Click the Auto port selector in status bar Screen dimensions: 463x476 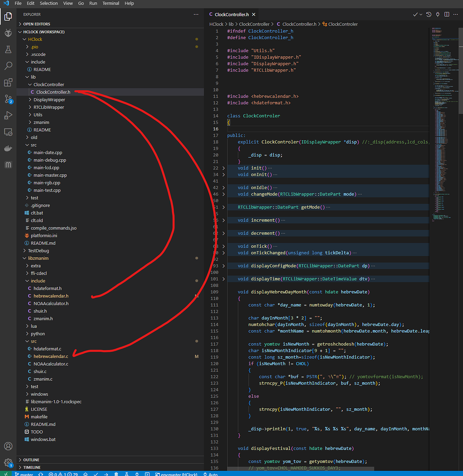(x=211, y=474)
